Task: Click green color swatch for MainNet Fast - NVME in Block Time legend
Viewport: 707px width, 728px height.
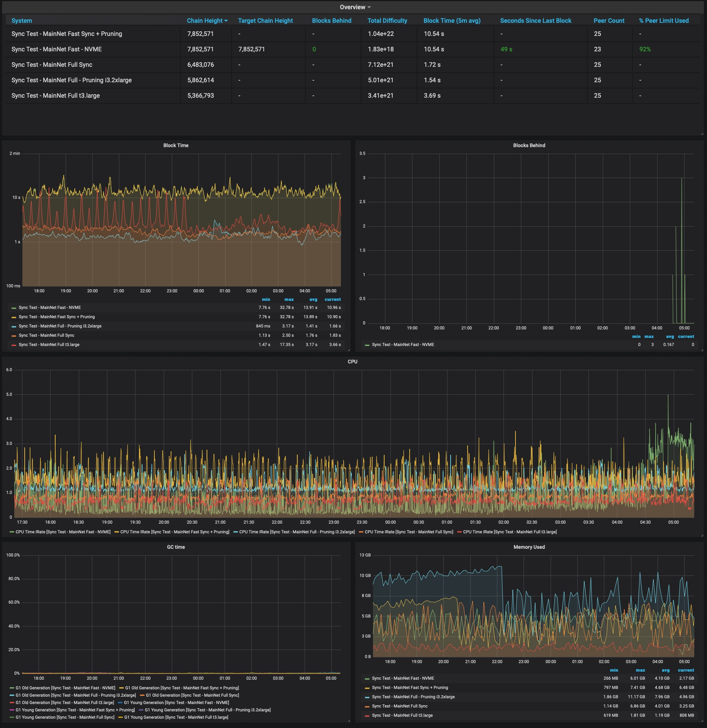Action: (14, 308)
